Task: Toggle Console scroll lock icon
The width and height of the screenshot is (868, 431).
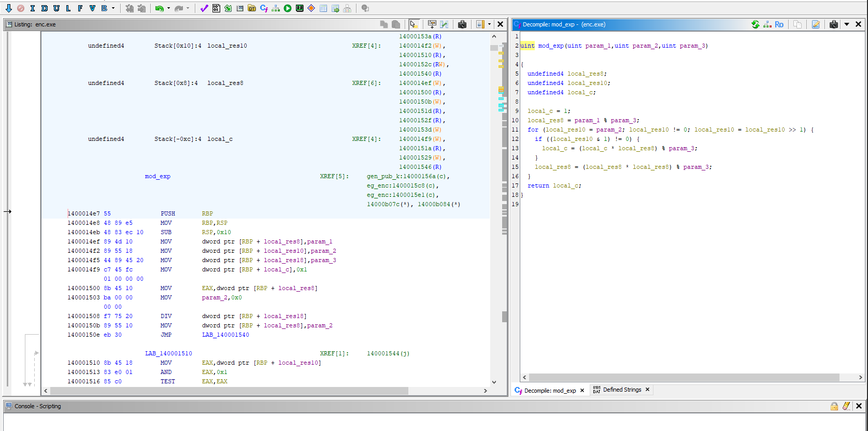Action: 834,406
